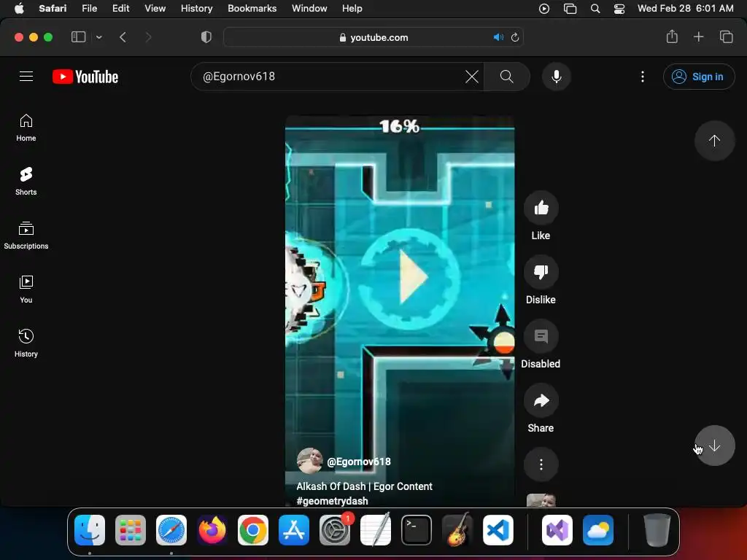This screenshot has width=747, height=560.
Task: Open YouTube settings three-dot menu
Action: pos(642,76)
